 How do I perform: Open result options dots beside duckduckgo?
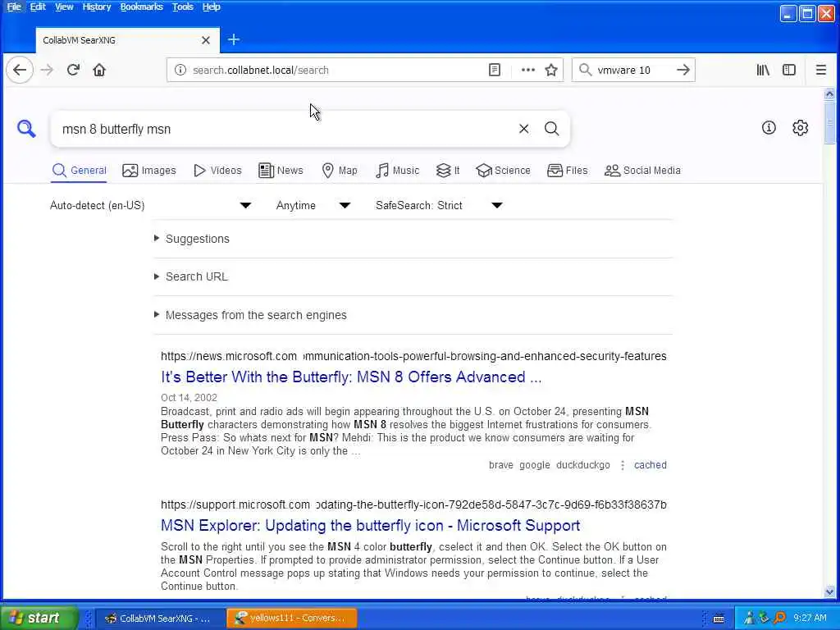(623, 465)
